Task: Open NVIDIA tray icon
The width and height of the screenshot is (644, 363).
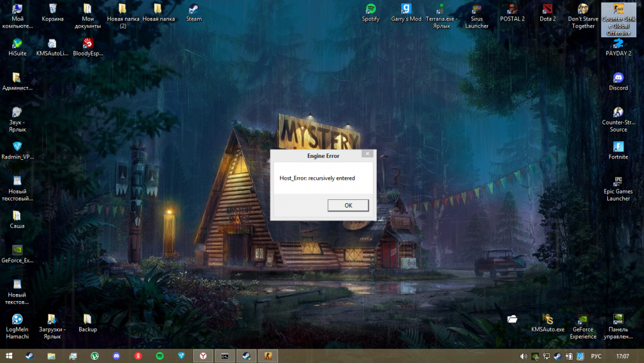Action: [x=535, y=357]
